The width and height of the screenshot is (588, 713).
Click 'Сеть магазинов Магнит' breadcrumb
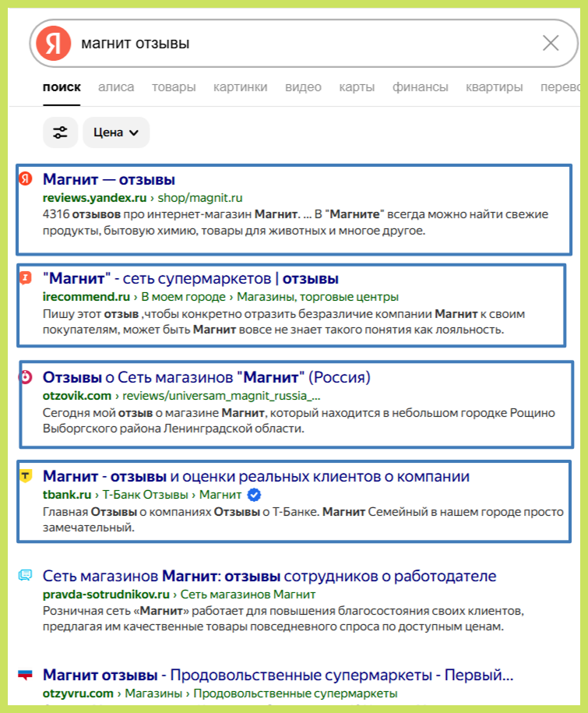click(248, 595)
